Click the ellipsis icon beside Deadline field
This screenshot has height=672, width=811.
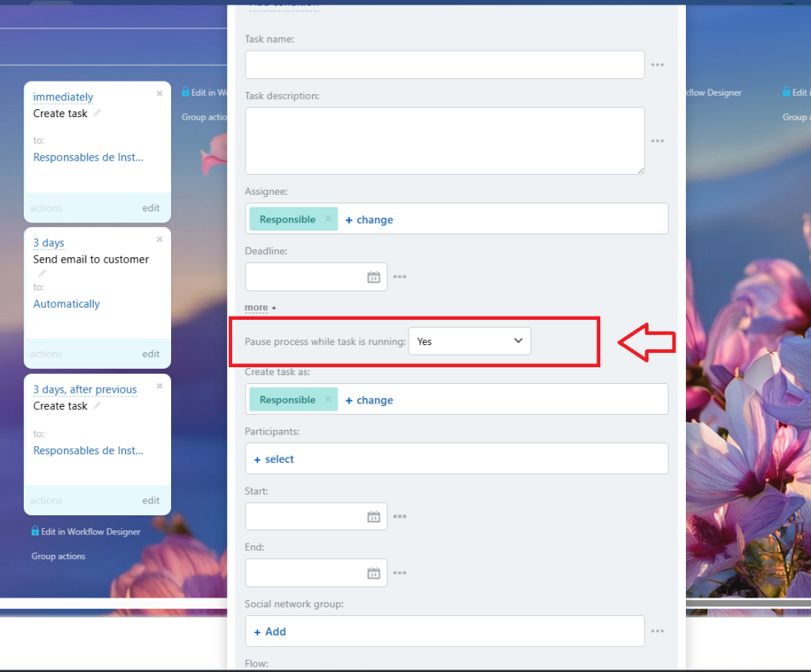(x=400, y=277)
